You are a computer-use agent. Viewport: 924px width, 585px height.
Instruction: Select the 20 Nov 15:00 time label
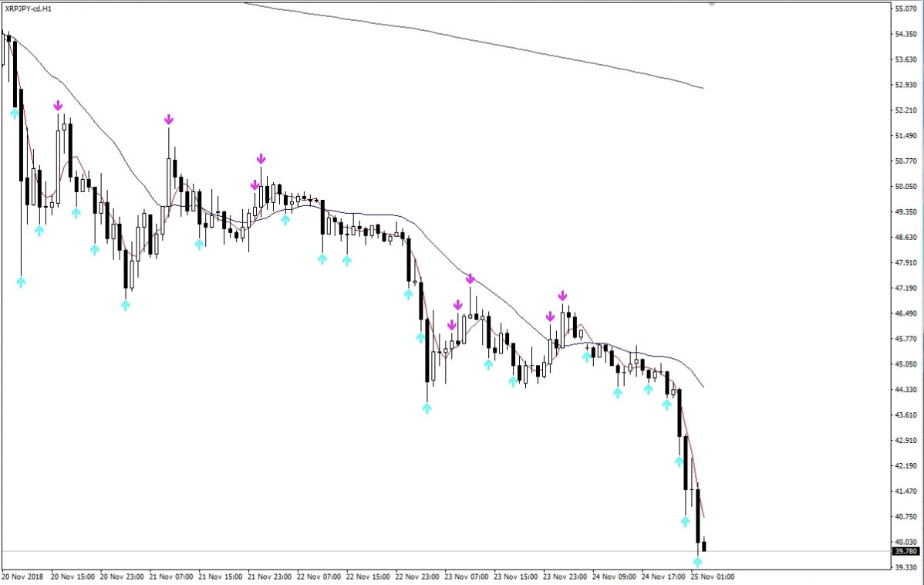(73, 577)
